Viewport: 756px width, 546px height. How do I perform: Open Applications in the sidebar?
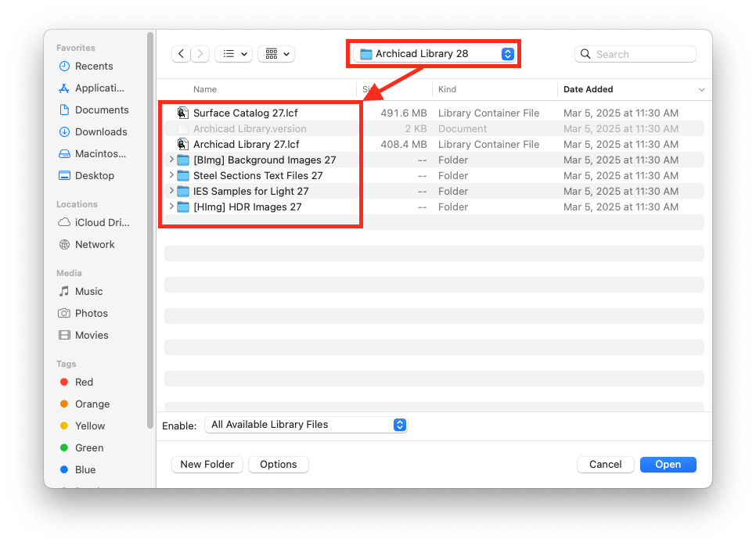[x=99, y=88]
